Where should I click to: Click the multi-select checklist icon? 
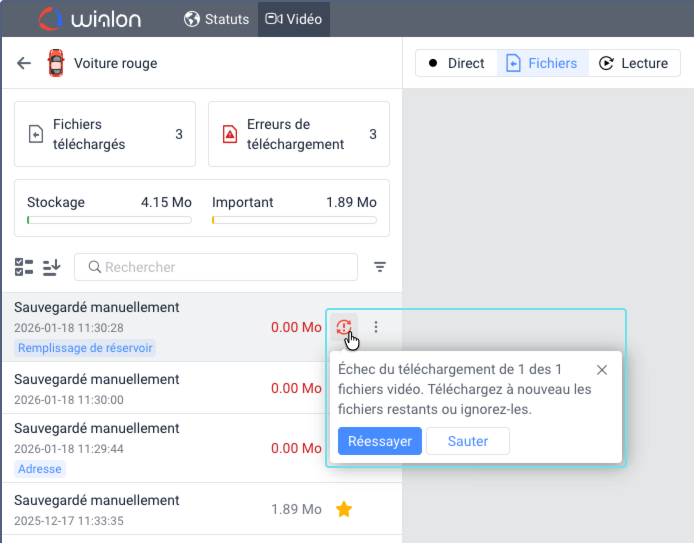pyautogui.click(x=24, y=267)
